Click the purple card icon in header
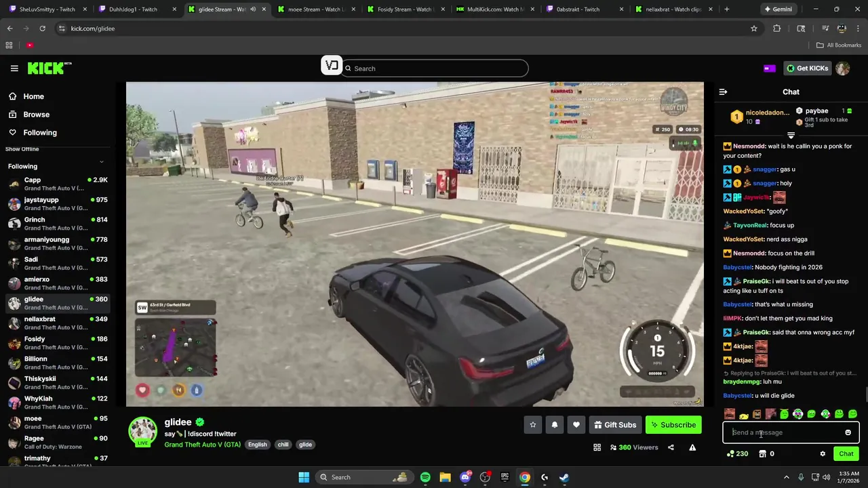The image size is (868, 488). tap(770, 68)
